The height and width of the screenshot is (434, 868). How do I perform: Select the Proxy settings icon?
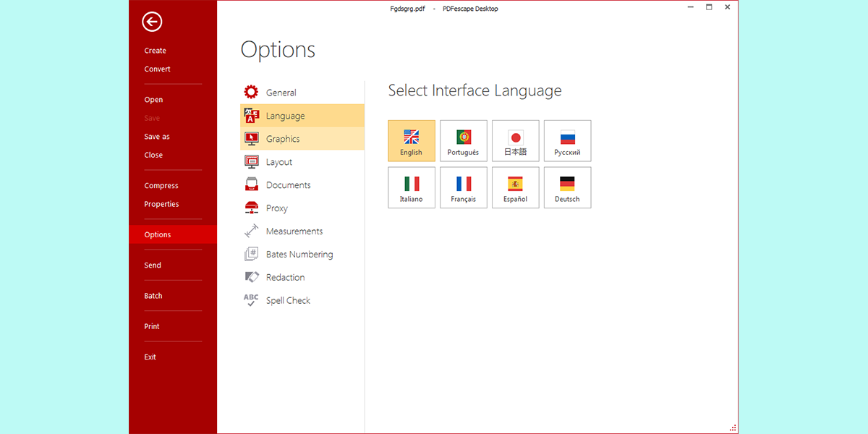(x=251, y=208)
